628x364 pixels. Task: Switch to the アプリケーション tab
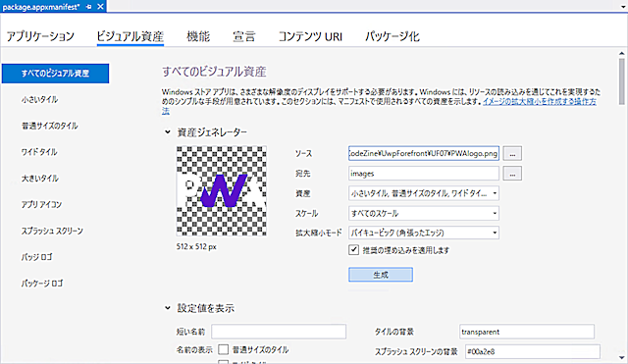tap(40, 36)
